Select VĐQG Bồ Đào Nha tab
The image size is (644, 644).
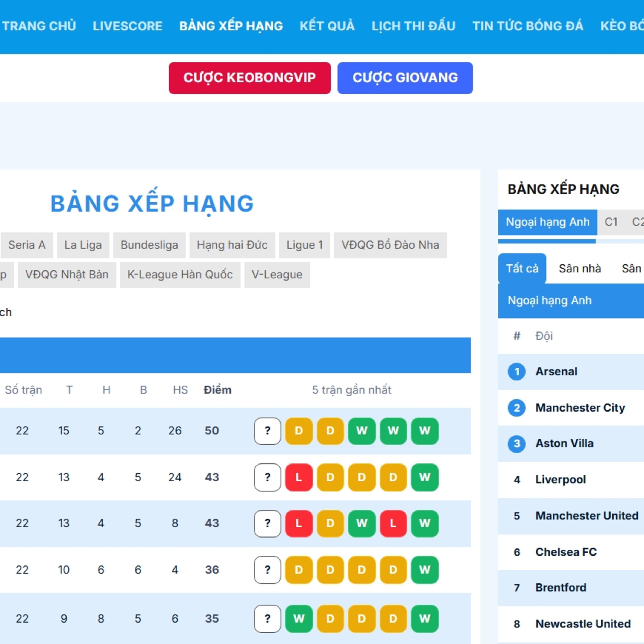(x=390, y=245)
